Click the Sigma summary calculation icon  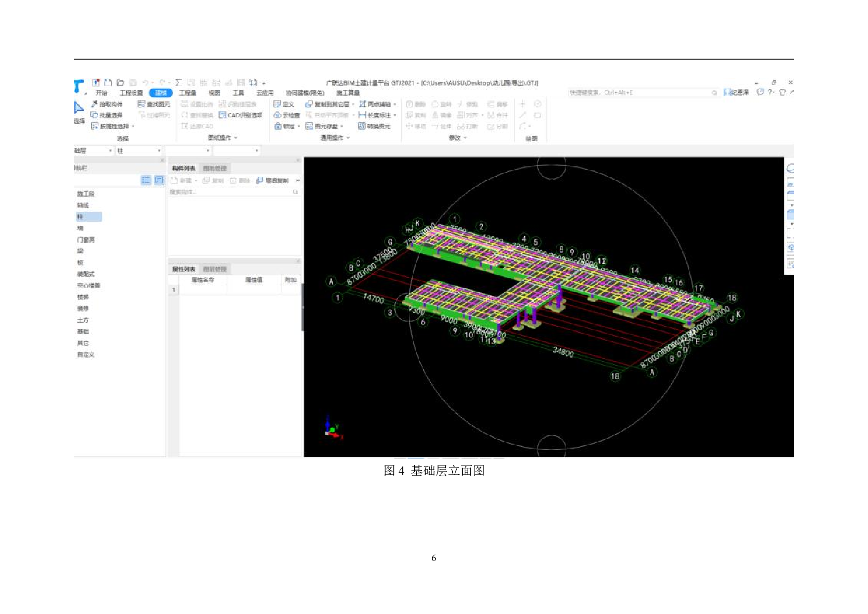(179, 83)
